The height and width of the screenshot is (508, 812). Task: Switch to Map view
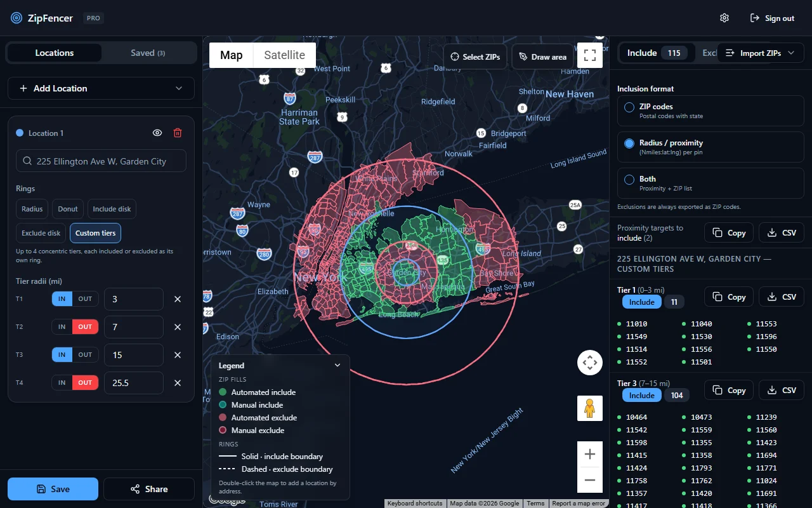[x=232, y=55]
